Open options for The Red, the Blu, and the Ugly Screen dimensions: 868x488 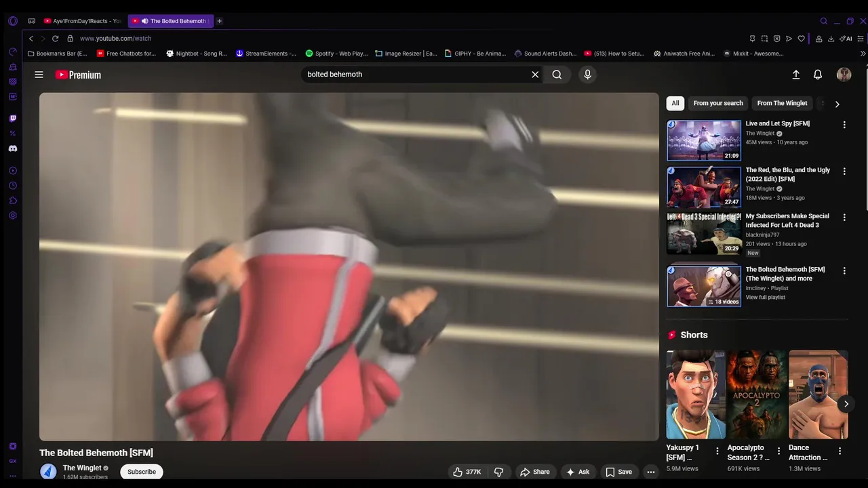click(x=844, y=171)
